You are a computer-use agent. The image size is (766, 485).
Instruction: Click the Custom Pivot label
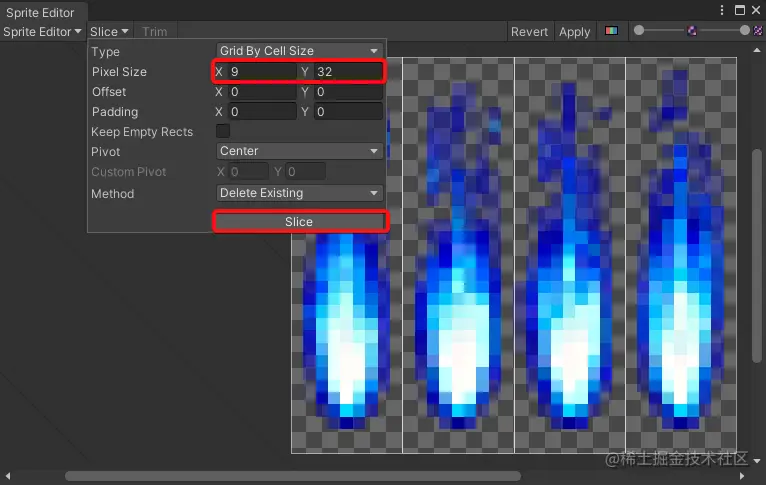pyautogui.click(x=128, y=172)
